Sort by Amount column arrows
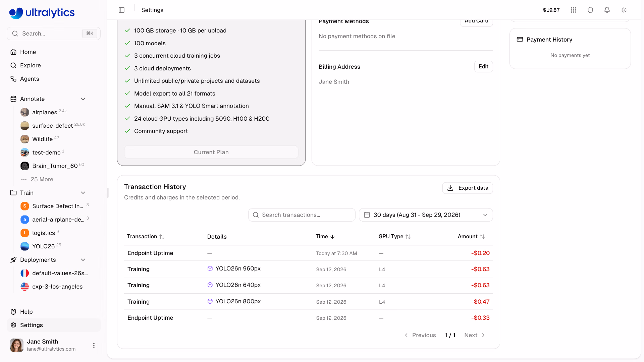This screenshot has width=644, height=362. (x=482, y=237)
